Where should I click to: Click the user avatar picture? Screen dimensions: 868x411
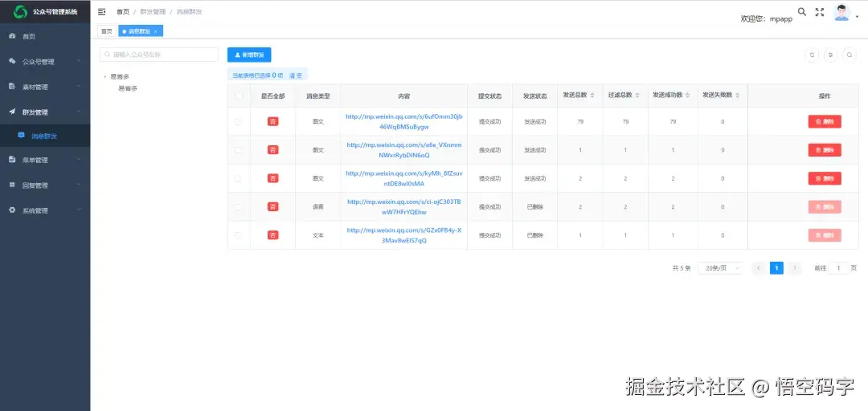(x=841, y=13)
